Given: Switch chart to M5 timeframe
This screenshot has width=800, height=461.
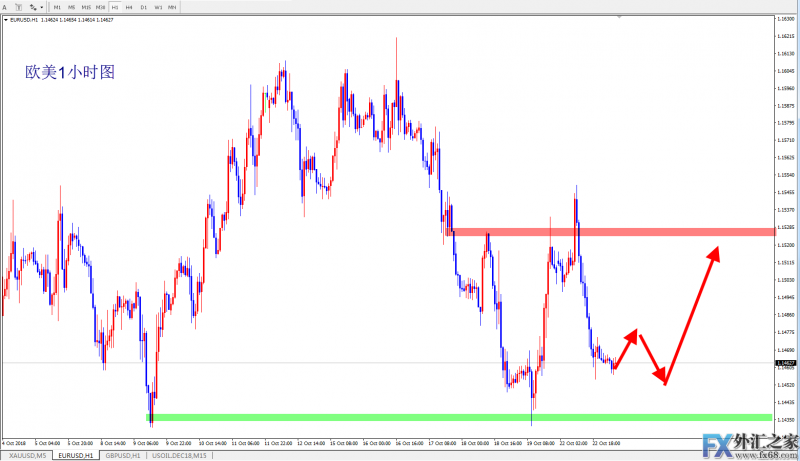Looking at the screenshot, I should tap(71, 6).
